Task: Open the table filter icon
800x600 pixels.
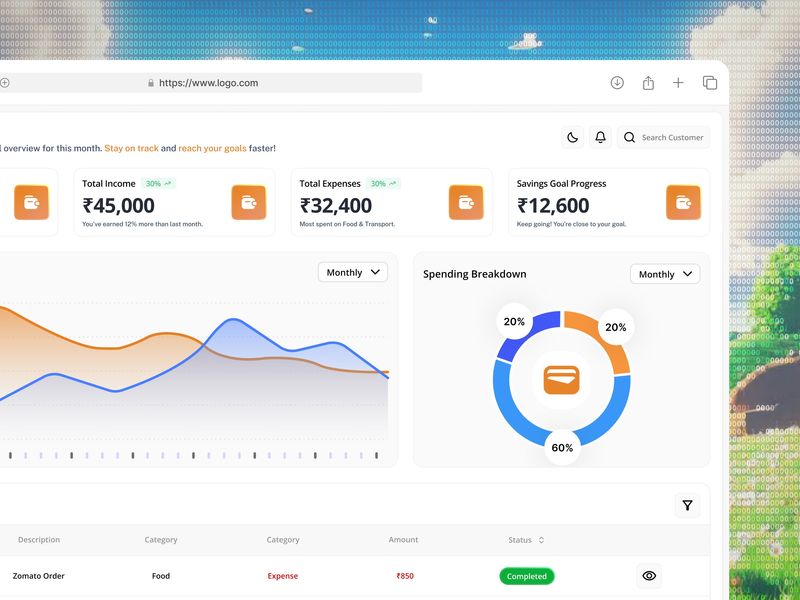Action: pos(687,505)
